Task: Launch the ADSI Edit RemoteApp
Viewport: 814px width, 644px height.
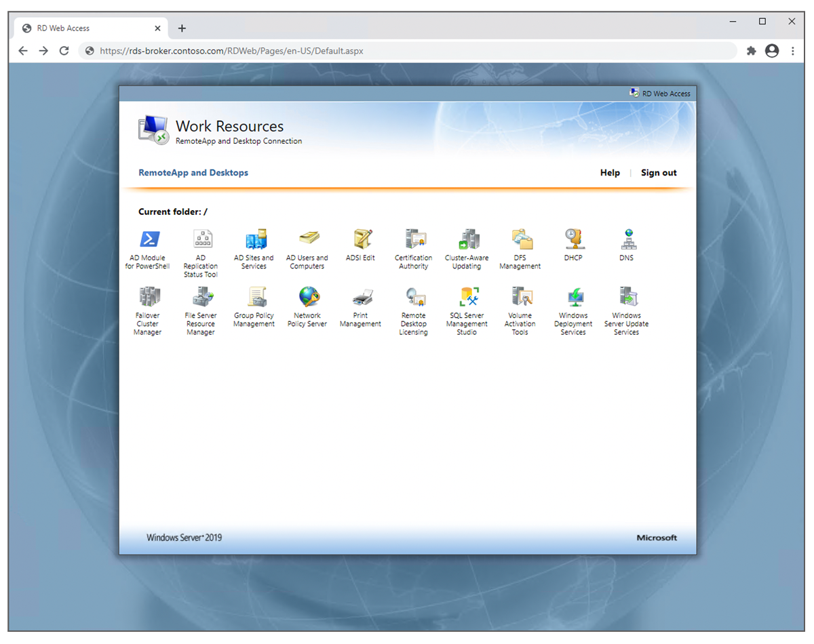Action: [x=361, y=239]
